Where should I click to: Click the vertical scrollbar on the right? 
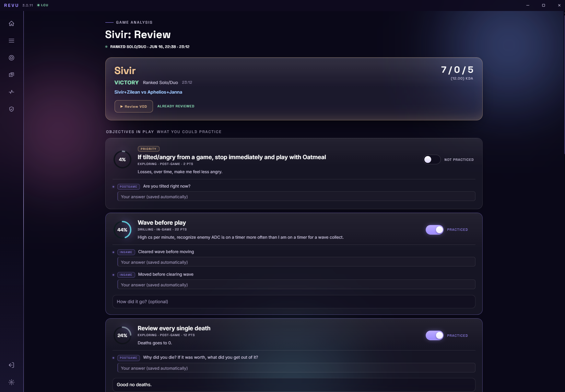[564, 84]
